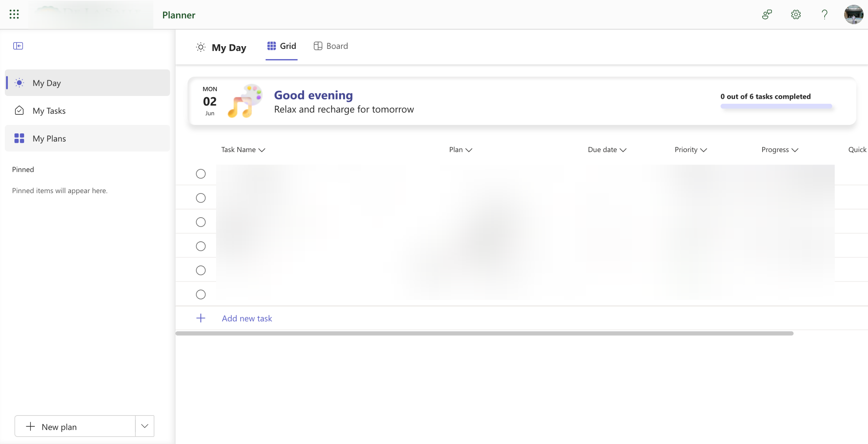Click the feedback people icon in header
The image size is (868, 444).
767,14
